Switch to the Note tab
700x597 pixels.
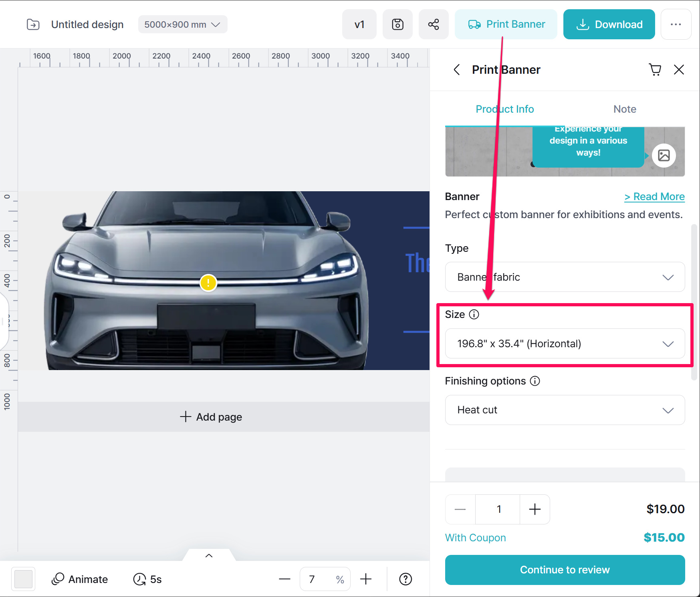(x=624, y=109)
